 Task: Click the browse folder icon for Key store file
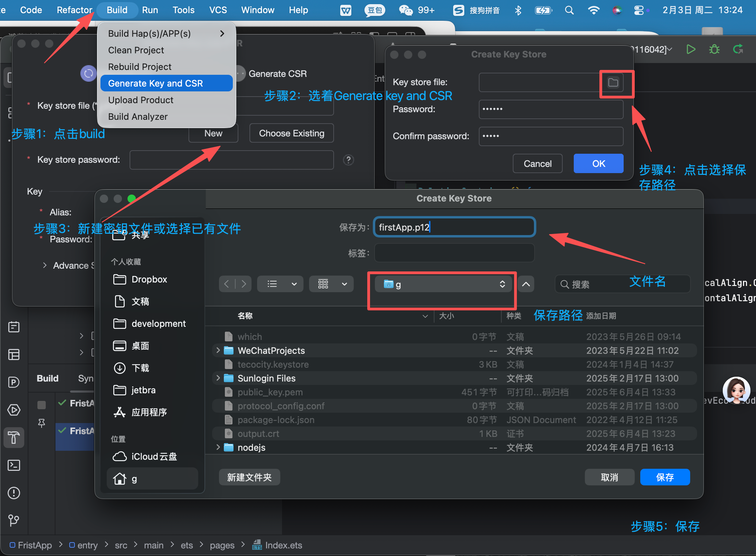click(x=613, y=82)
